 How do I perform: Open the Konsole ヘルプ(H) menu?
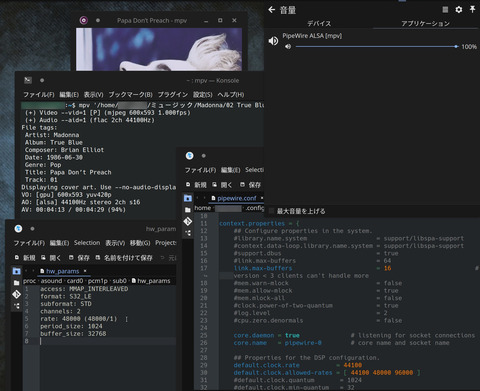pyautogui.click(x=231, y=95)
